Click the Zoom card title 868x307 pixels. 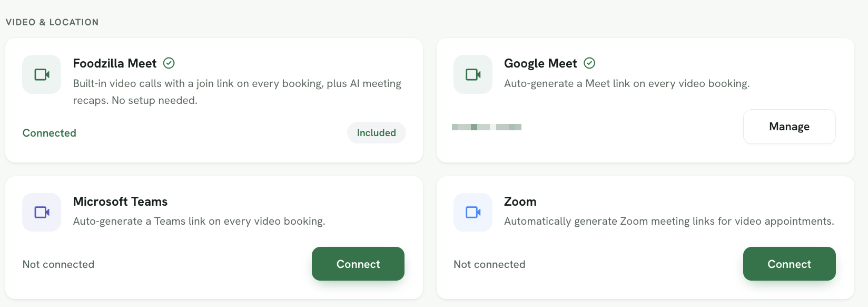click(520, 202)
